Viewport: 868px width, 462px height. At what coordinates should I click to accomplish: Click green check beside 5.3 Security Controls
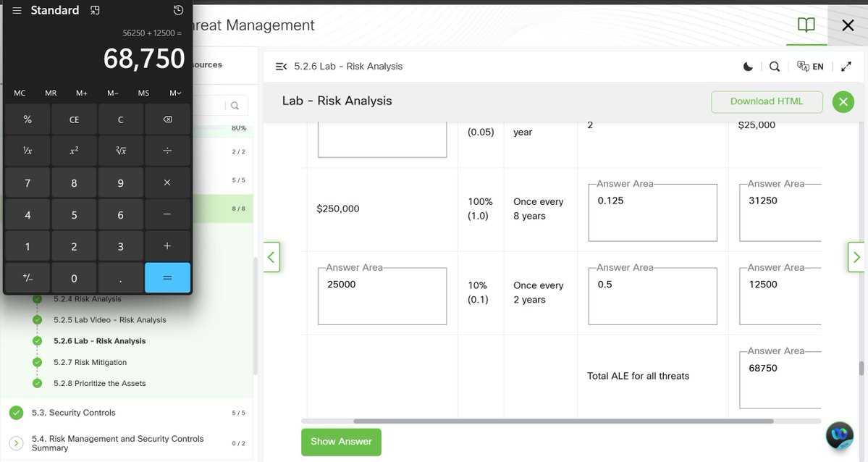point(17,413)
